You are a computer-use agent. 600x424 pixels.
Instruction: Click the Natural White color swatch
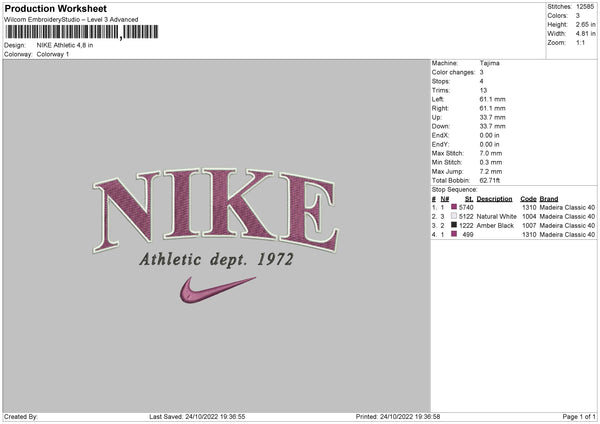(x=454, y=216)
